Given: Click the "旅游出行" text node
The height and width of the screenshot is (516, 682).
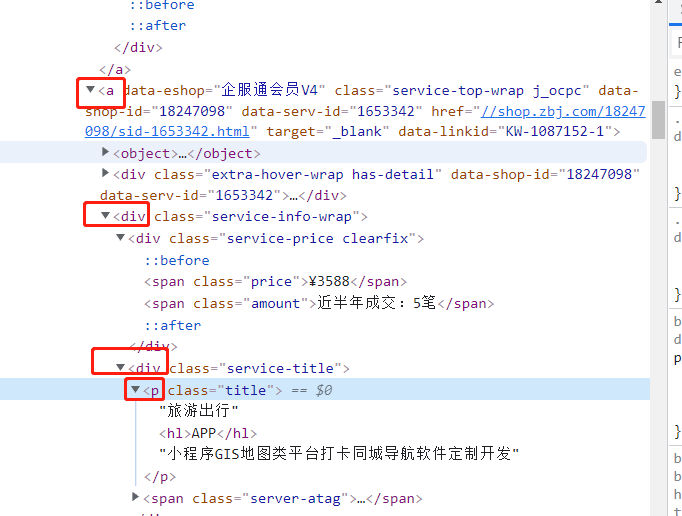Looking at the screenshot, I should (199, 411).
